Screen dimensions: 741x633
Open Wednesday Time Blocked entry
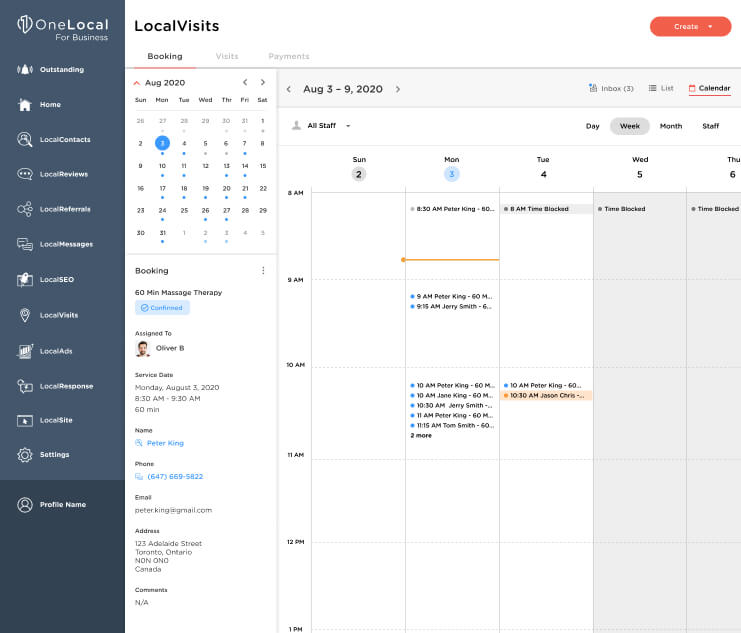point(622,209)
